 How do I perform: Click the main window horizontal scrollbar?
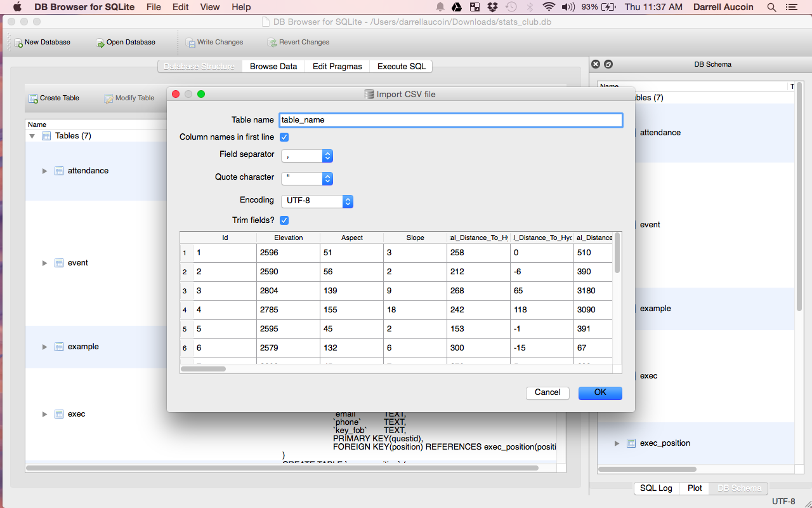tap(282, 468)
